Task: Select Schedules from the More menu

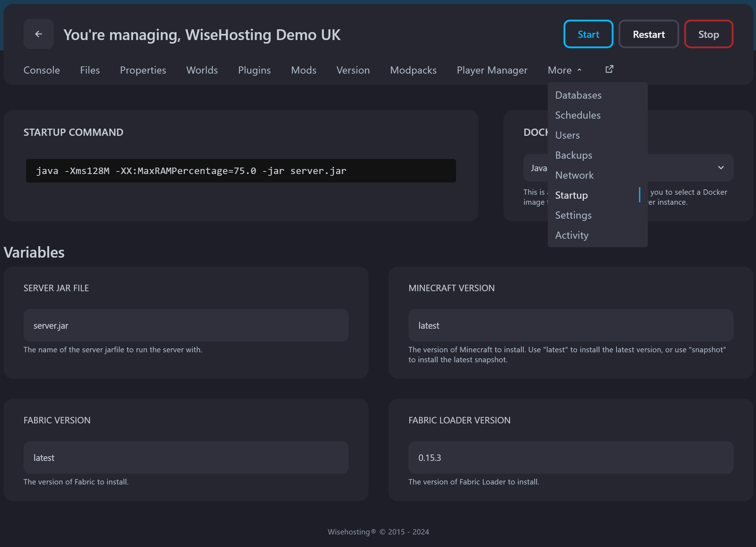Action: pos(577,115)
